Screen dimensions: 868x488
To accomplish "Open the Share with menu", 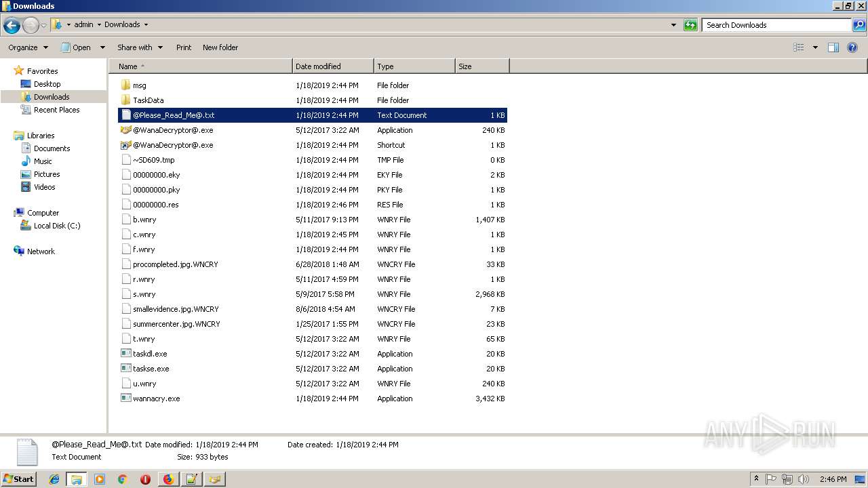I will pos(140,47).
